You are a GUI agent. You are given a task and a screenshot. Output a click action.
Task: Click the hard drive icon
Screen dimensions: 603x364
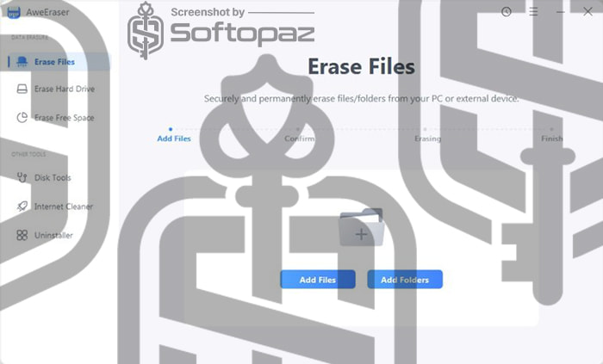(x=22, y=89)
